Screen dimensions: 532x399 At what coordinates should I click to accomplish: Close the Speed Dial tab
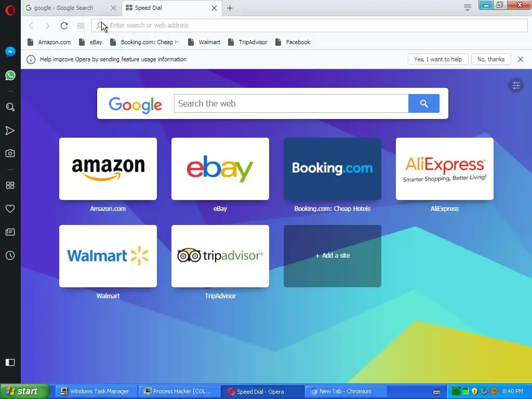(x=215, y=8)
